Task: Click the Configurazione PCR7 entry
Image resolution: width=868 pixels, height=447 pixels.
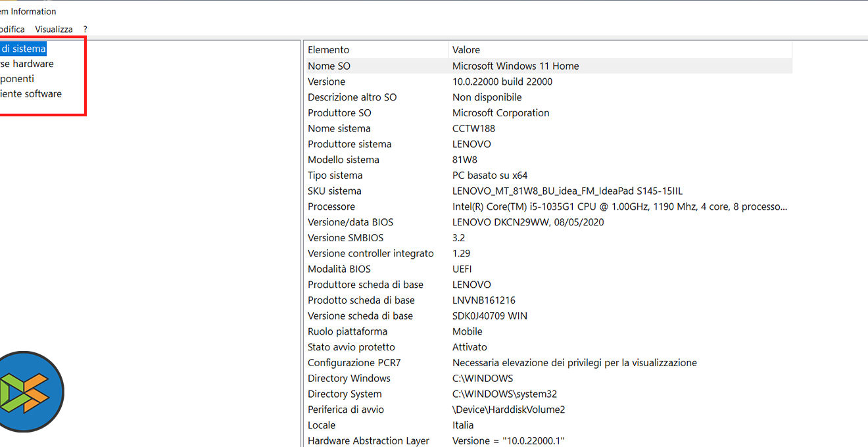Action: pyautogui.click(x=354, y=363)
